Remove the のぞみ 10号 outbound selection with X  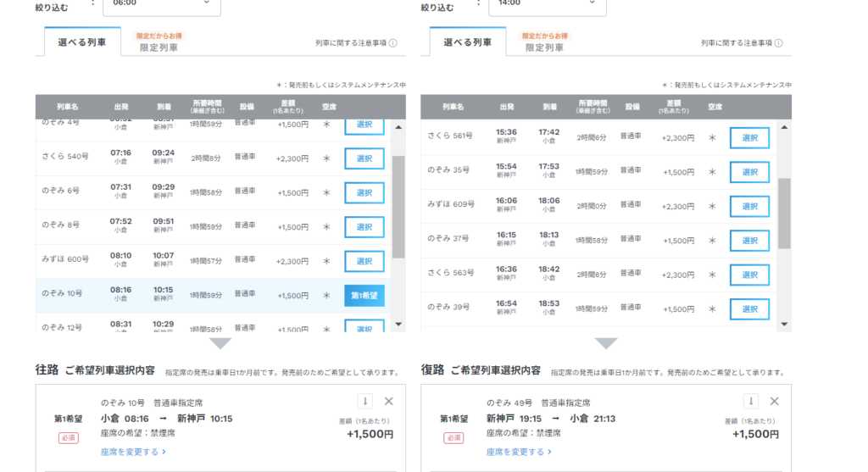point(388,402)
